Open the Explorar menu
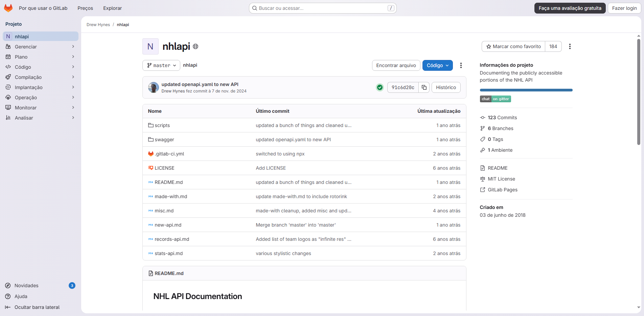The width and height of the screenshot is (644, 316). (x=112, y=8)
